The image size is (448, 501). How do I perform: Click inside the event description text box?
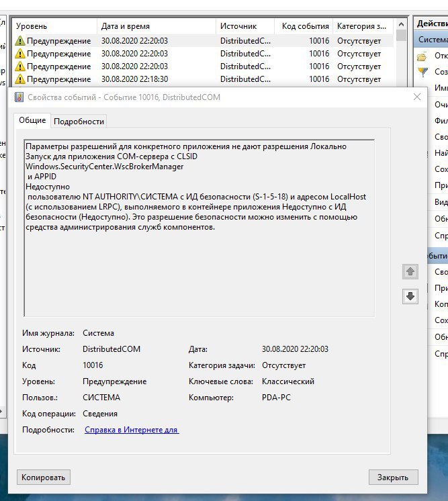199,228
